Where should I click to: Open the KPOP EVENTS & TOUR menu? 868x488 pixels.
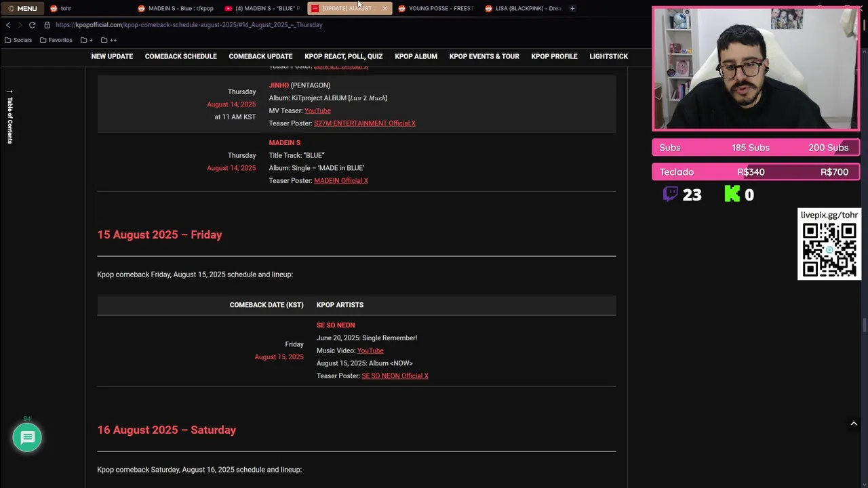pyautogui.click(x=484, y=56)
